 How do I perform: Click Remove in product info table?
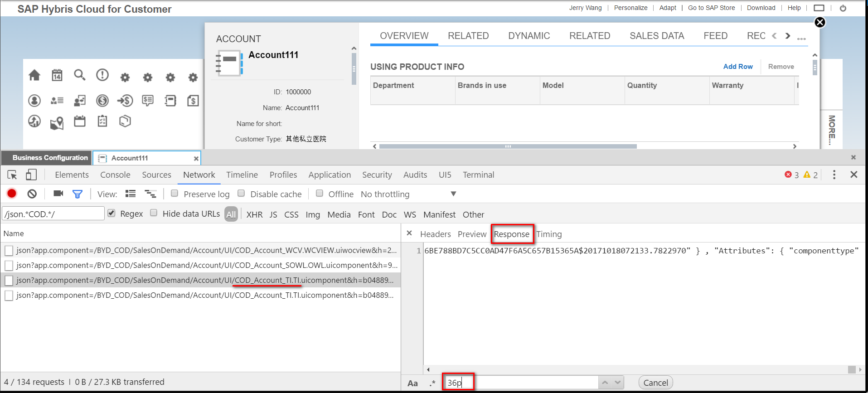[x=781, y=66]
